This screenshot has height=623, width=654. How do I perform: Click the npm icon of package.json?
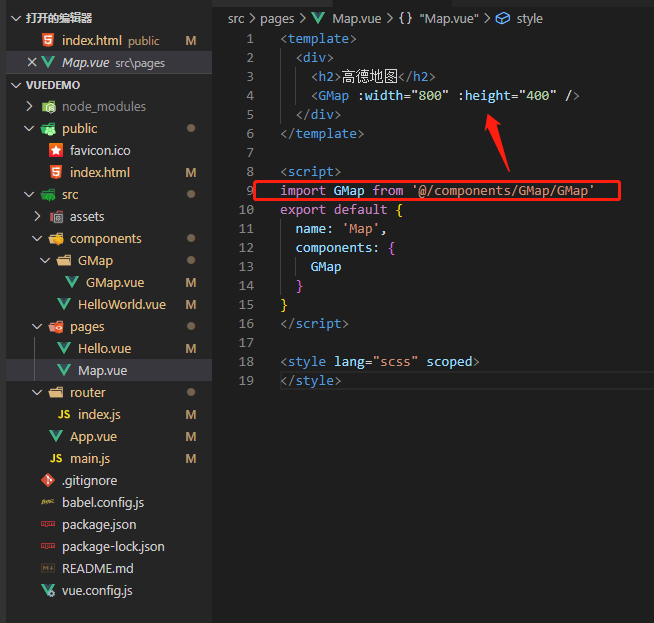[48, 524]
